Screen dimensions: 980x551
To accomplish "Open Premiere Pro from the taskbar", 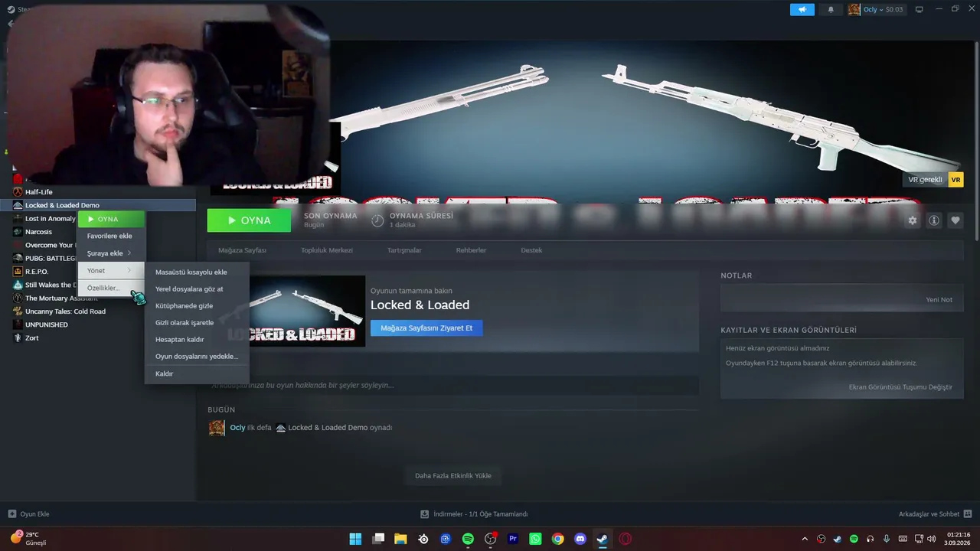I will [x=513, y=539].
